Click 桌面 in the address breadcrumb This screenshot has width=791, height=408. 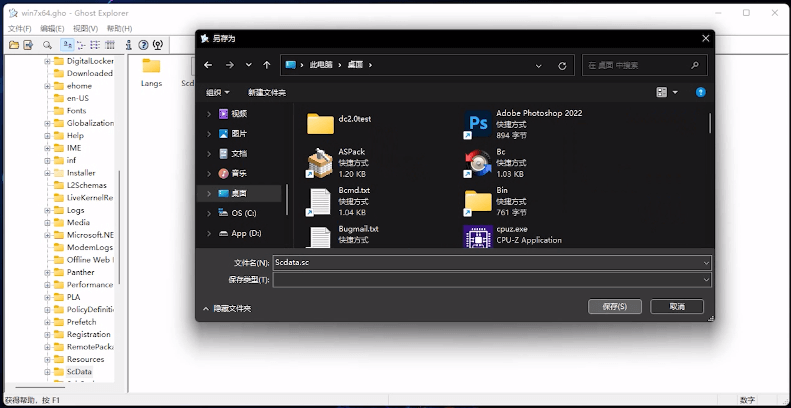(355, 65)
